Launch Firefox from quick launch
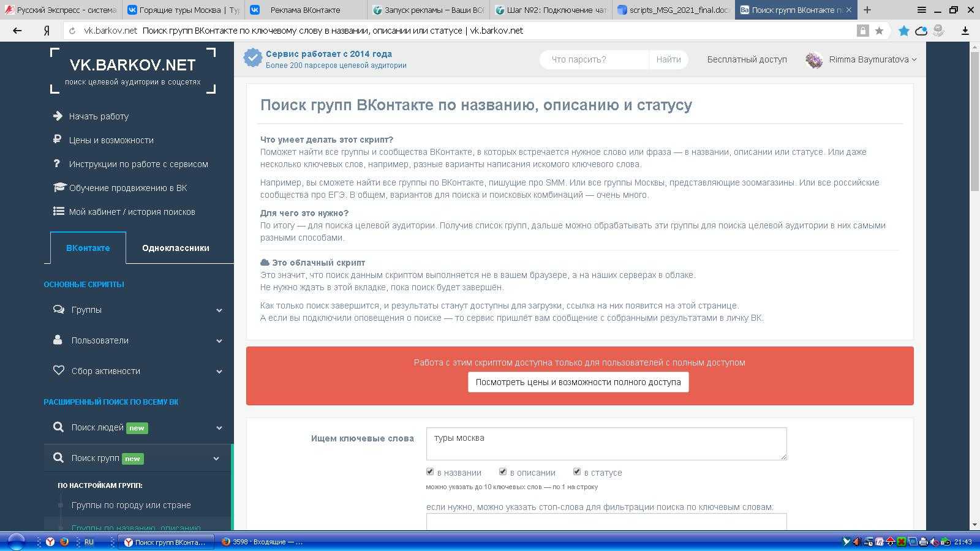Screen dimensions: 980x551 point(64,542)
